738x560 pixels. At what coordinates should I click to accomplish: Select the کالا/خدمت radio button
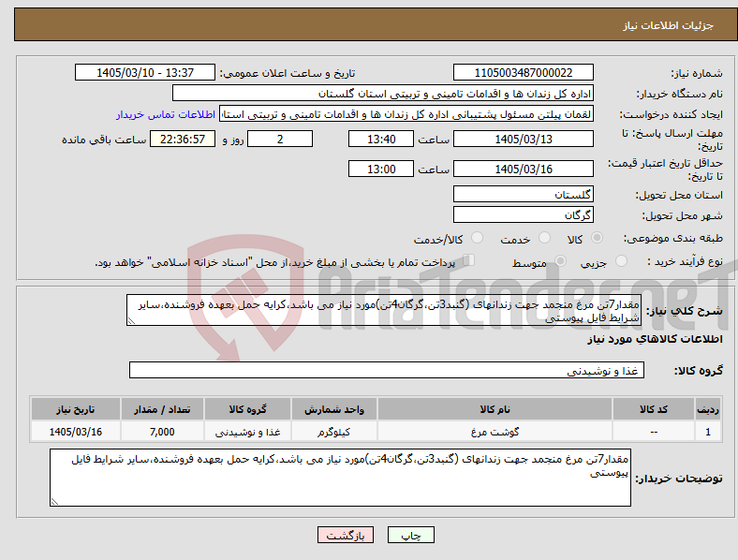click(x=478, y=238)
